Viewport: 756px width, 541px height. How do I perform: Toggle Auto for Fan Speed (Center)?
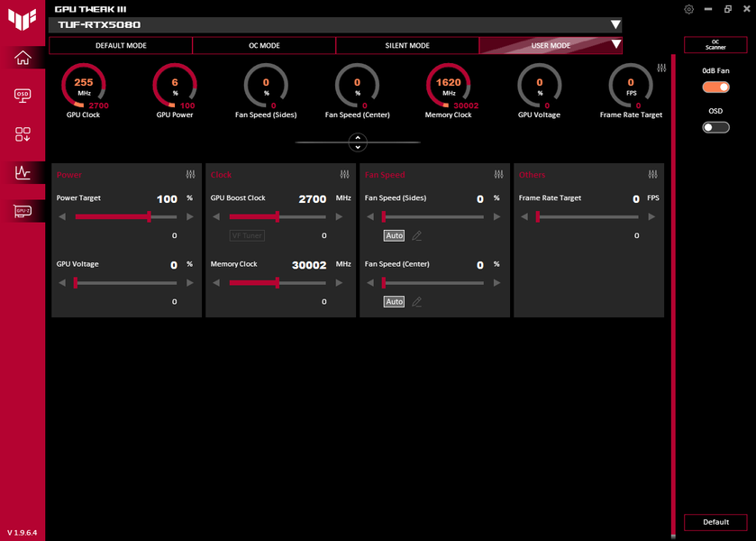coord(394,302)
